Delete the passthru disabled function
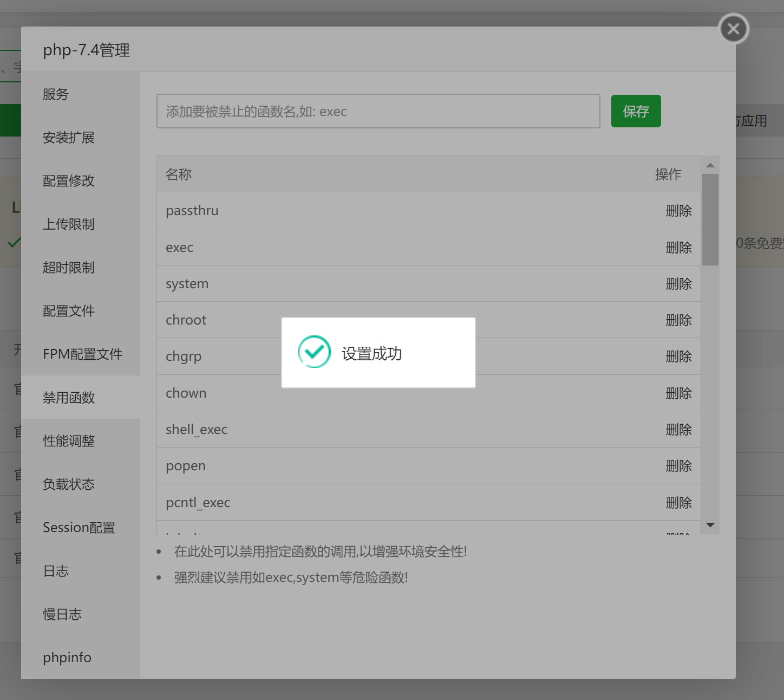 pyautogui.click(x=678, y=211)
